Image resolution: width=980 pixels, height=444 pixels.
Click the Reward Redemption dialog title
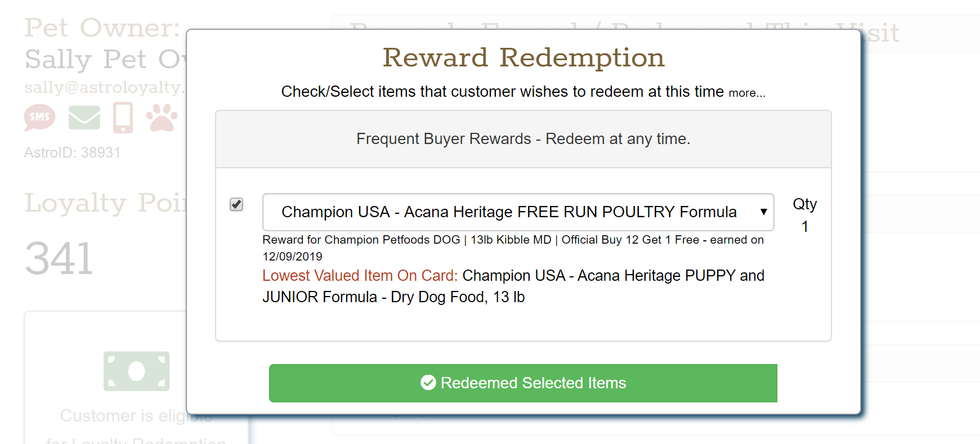(x=523, y=57)
